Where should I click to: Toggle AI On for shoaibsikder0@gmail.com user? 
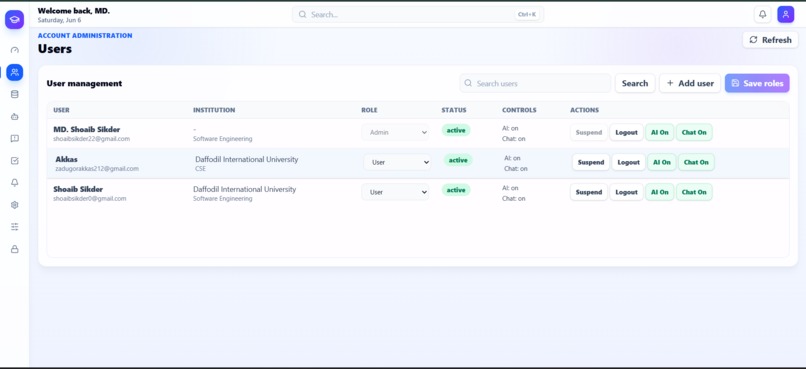pyautogui.click(x=660, y=192)
